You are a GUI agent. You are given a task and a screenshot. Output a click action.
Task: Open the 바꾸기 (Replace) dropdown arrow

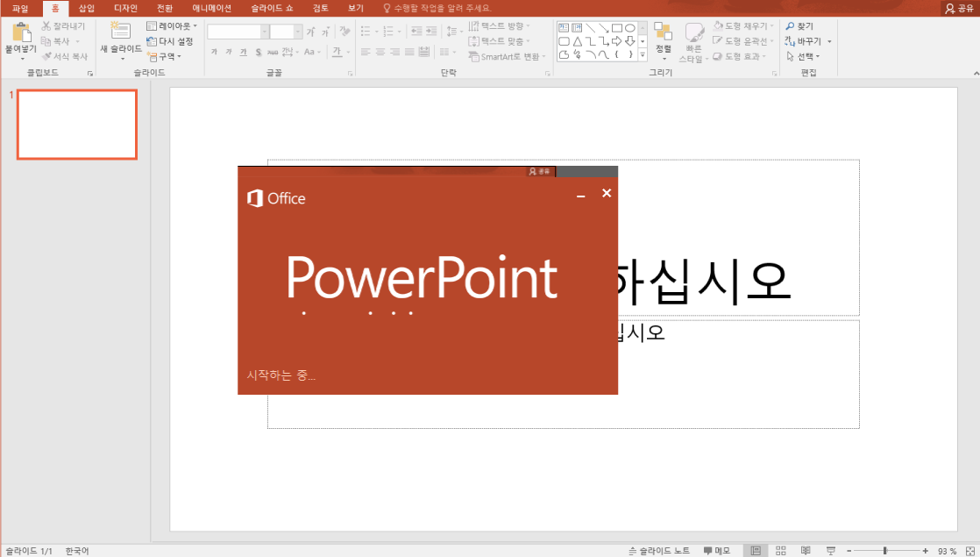(x=829, y=41)
